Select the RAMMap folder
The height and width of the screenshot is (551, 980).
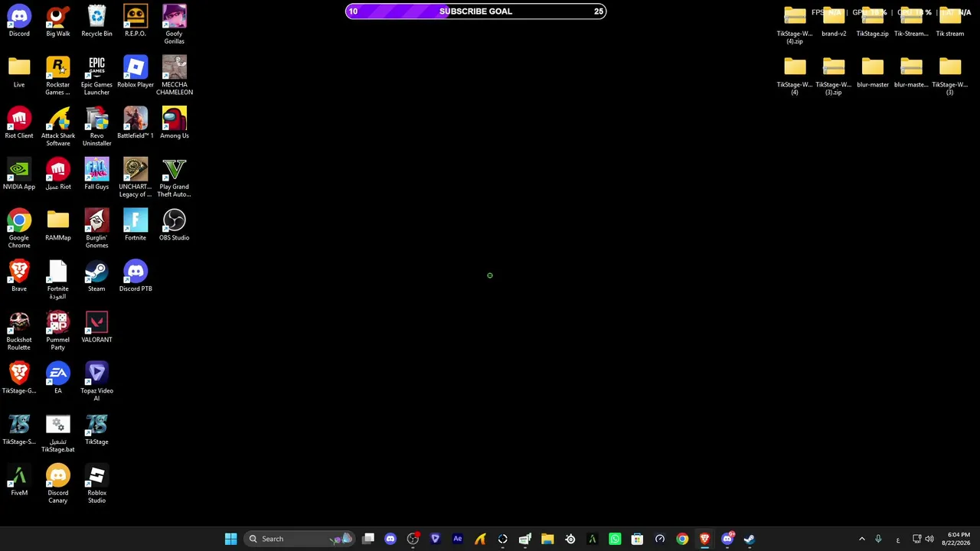58,225
